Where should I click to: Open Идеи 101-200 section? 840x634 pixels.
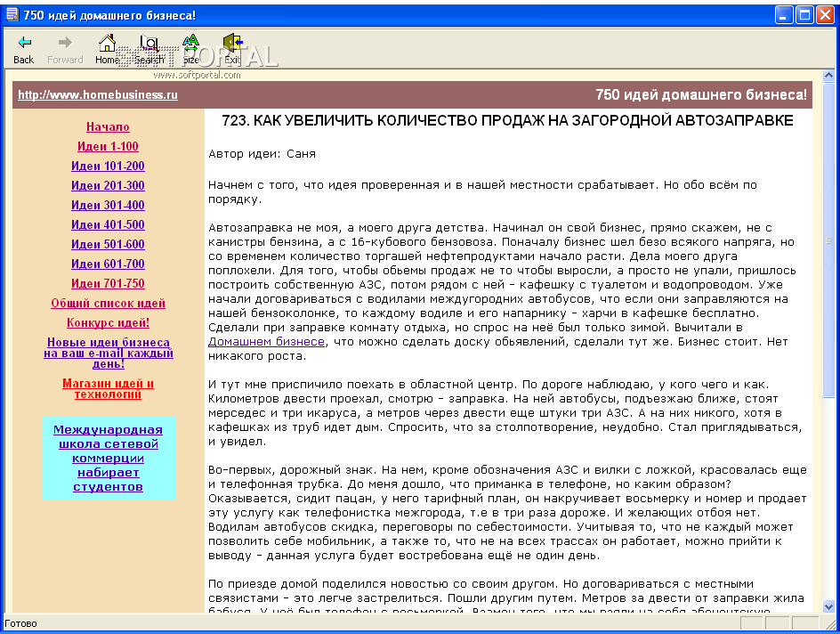108,167
